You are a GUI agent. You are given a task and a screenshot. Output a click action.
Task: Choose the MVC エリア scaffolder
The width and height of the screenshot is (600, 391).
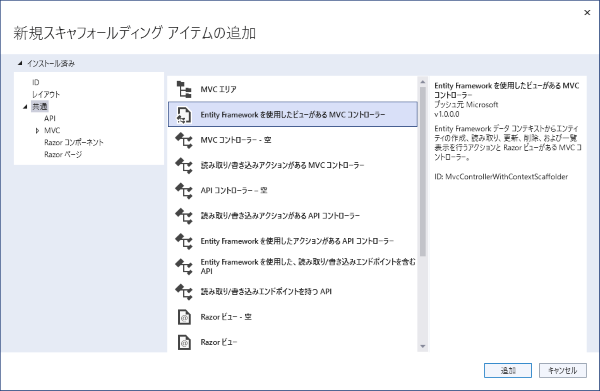click(x=293, y=90)
